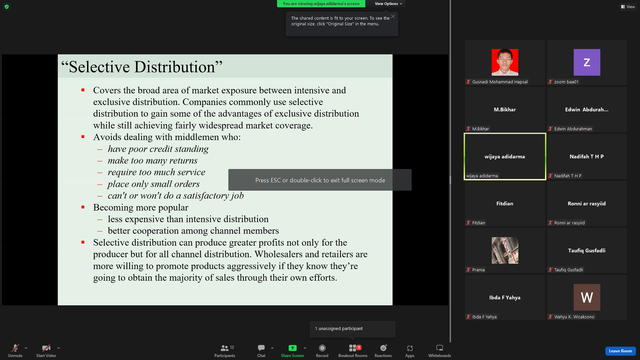This screenshot has width=640, height=360.
Task: Open the View layout button at top right
Action: (x=628, y=7)
